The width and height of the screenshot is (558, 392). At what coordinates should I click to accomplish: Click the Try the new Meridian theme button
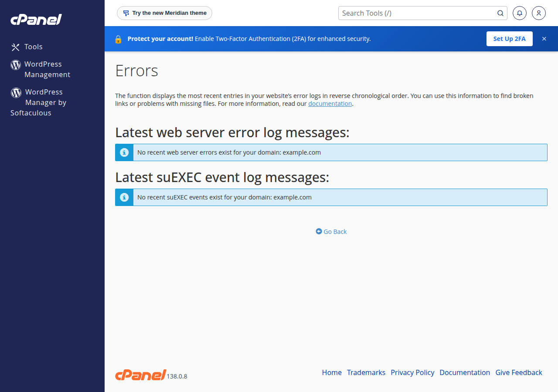[x=164, y=13]
